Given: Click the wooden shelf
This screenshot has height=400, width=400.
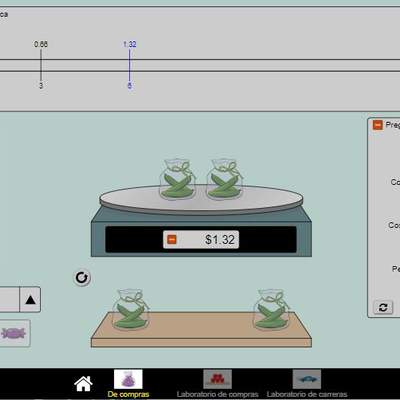Looking at the screenshot, I should (x=201, y=330).
